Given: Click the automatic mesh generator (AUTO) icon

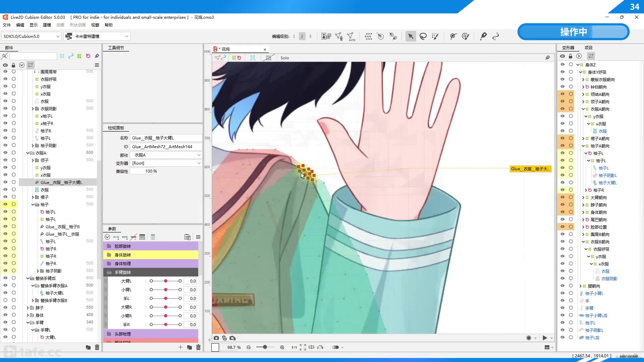Looking at the screenshot, I should (351, 36).
